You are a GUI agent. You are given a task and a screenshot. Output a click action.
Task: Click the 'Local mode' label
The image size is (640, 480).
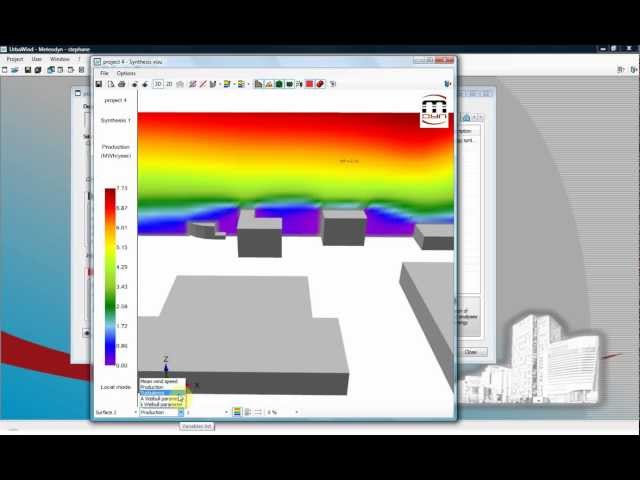click(x=116, y=387)
